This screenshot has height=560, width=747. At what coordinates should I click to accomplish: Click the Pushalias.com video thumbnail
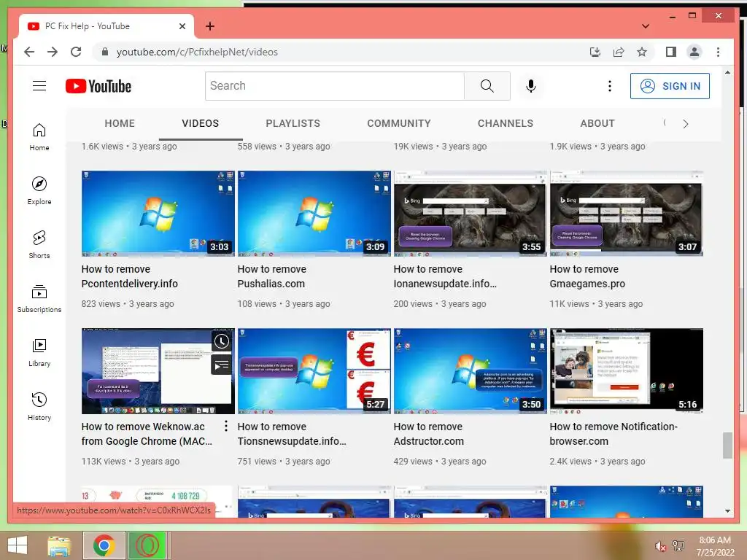point(314,214)
